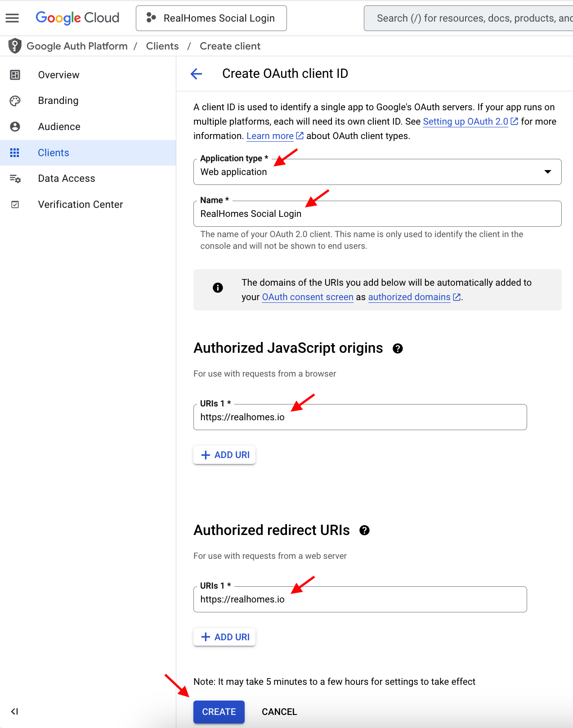The width and height of the screenshot is (573, 728).
Task: Click the Overview dashboard icon in sidebar
Action: [x=15, y=75]
